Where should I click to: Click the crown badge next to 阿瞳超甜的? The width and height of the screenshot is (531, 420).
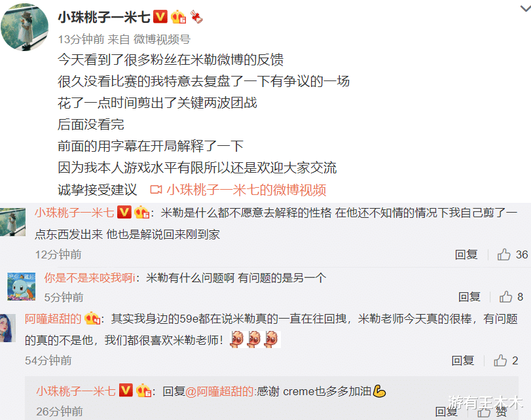pos(92,319)
